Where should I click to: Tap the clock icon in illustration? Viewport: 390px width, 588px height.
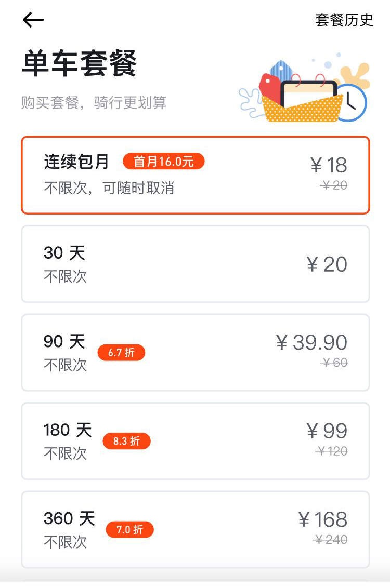tap(352, 102)
